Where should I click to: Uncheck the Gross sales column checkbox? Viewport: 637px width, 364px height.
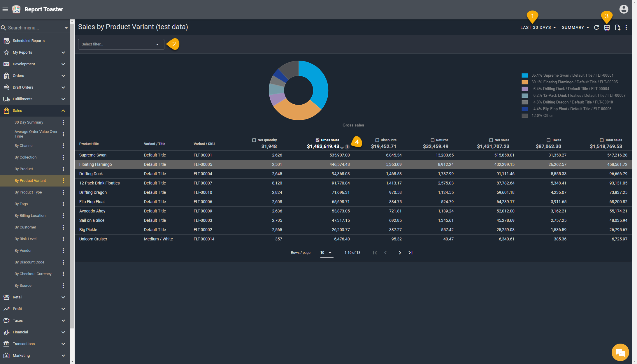317,140
